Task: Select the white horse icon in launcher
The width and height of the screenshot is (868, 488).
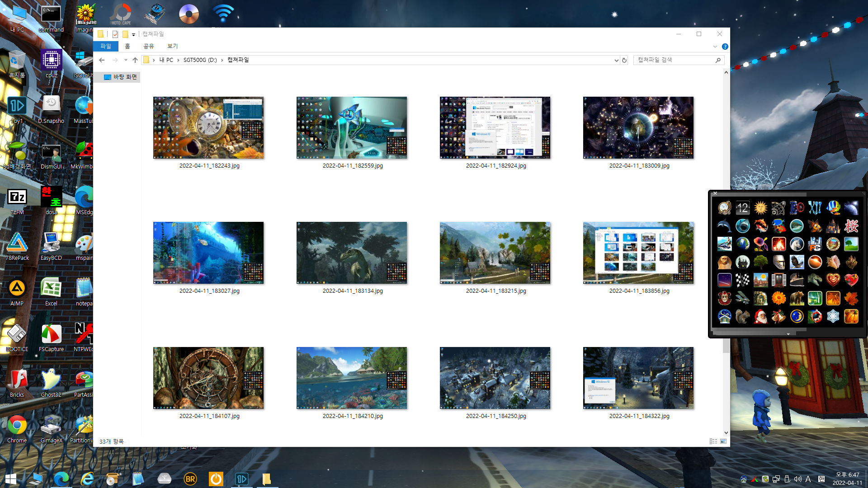Action: coord(797,244)
